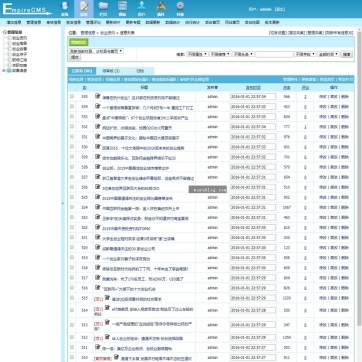
Task: Click the publish time field in row 535
Action: click(x=253, y=96)
